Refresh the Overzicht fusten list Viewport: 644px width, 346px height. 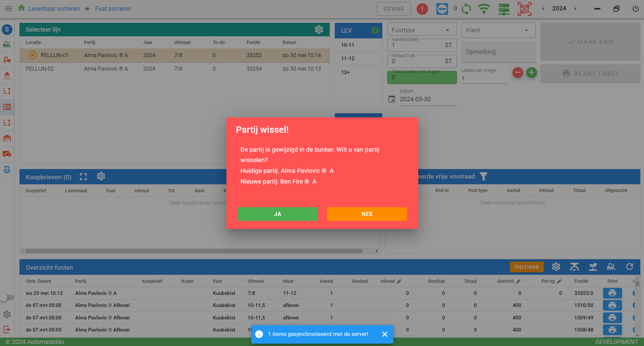(x=630, y=267)
